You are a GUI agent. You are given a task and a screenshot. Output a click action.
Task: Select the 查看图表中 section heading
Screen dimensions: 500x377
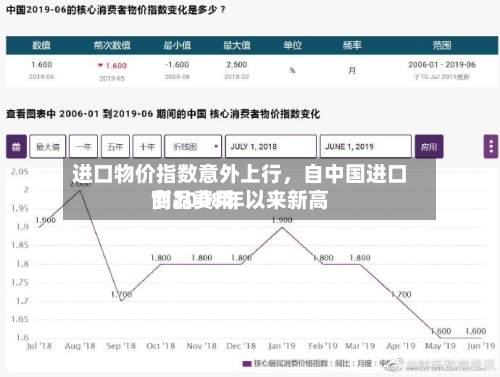coord(163,114)
